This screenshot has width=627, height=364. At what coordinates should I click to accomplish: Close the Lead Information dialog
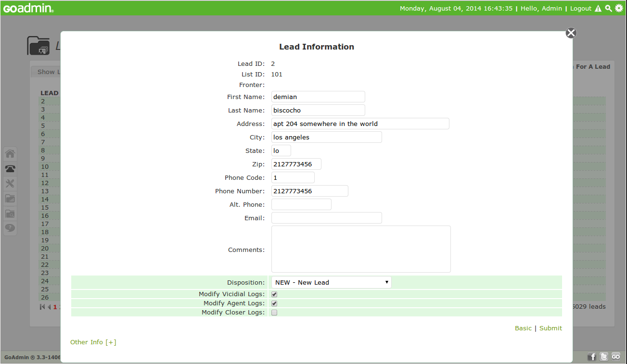coord(571,33)
